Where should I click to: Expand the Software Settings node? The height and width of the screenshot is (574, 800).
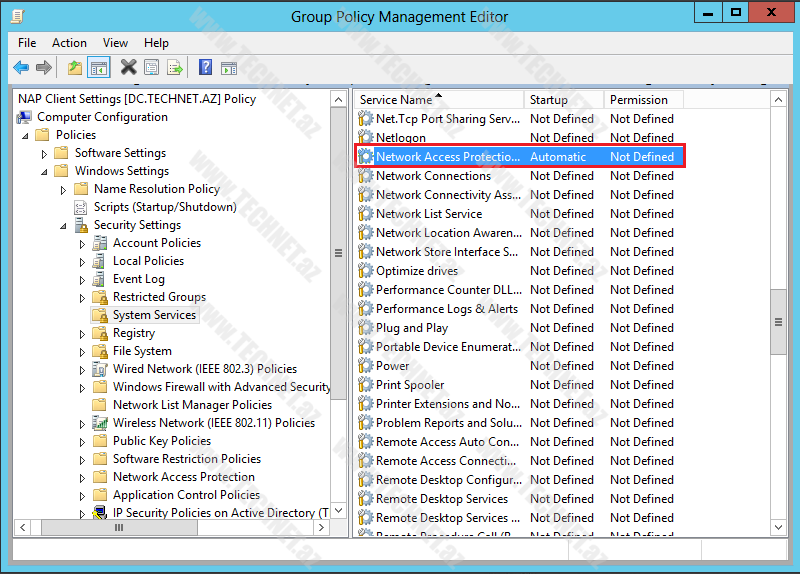[x=44, y=154]
